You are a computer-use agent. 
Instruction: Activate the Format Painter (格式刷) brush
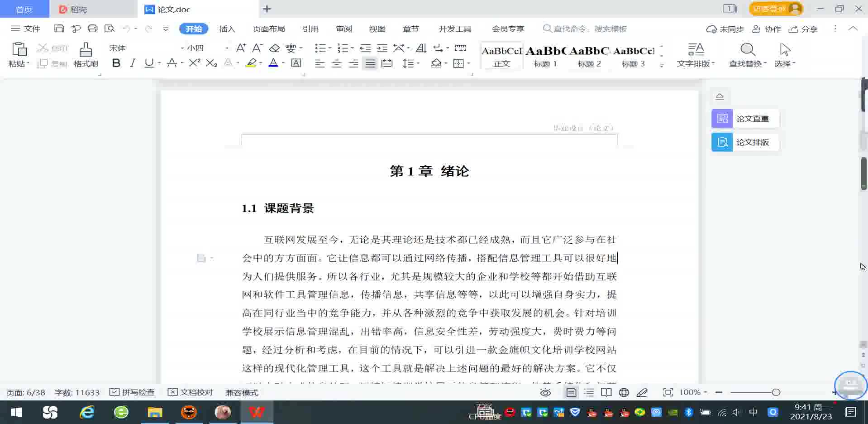(x=86, y=55)
